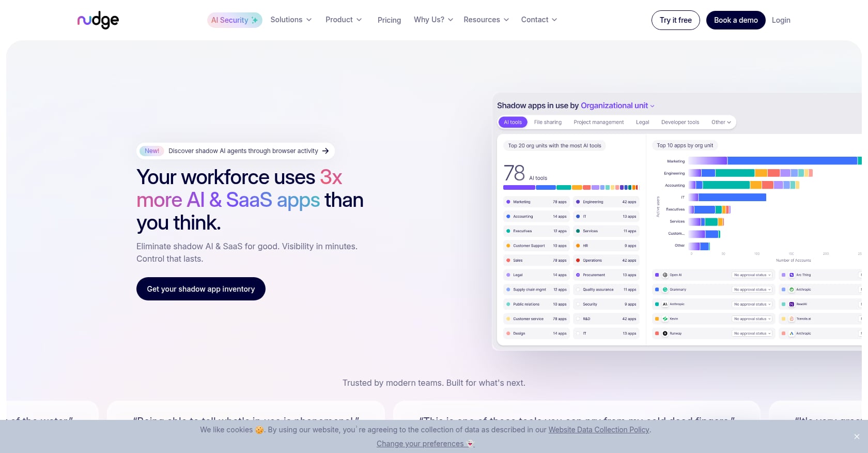The width and height of the screenshot is (868, 453).
Task: Click the Arc Thing app icon
Action: [x=792, y=275]
